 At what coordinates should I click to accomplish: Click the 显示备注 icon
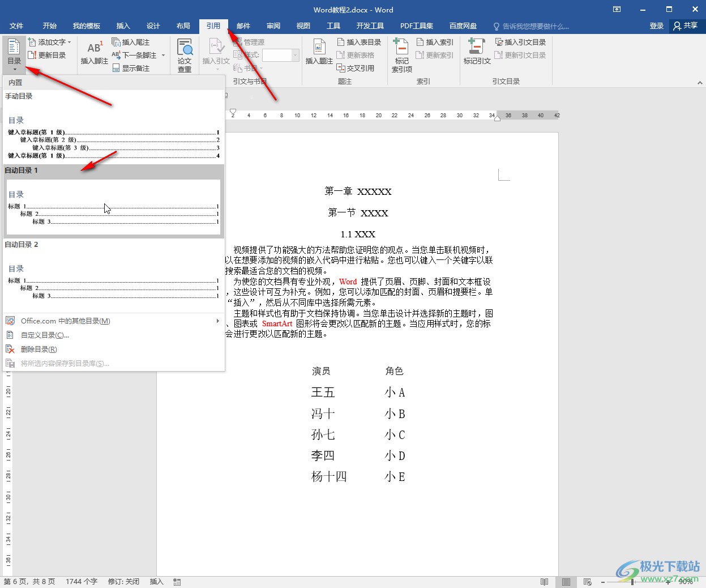point(116,68)
